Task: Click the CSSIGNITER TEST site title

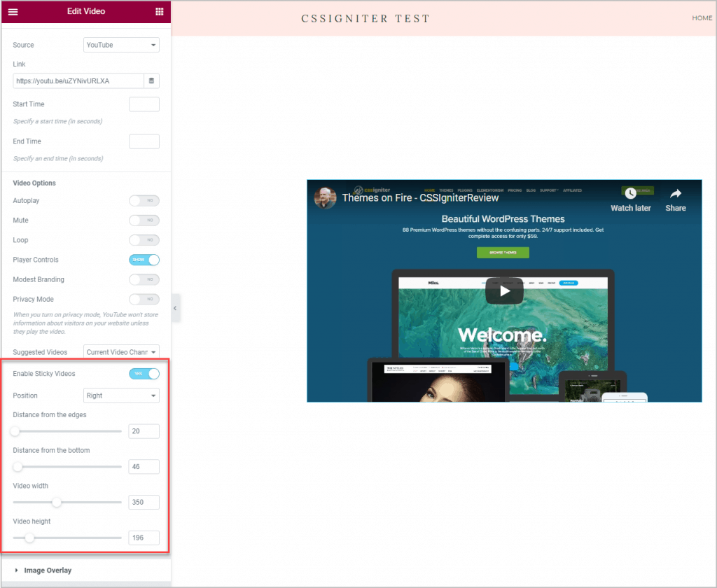Action: pos(366,18)
